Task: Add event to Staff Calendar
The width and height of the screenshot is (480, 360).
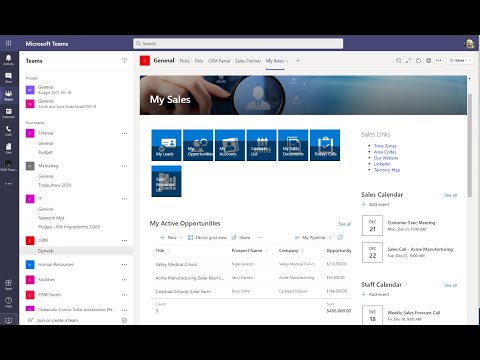Action: [375, 294]
